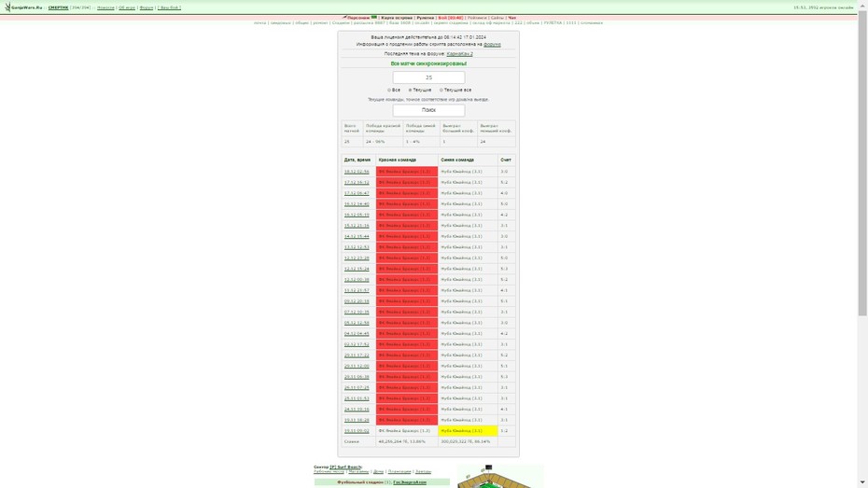The height and width of the screenshot is (488, 868).
Task: Open the match dated 02.12 scored 3:1
Action: click(x=357, y=344)
